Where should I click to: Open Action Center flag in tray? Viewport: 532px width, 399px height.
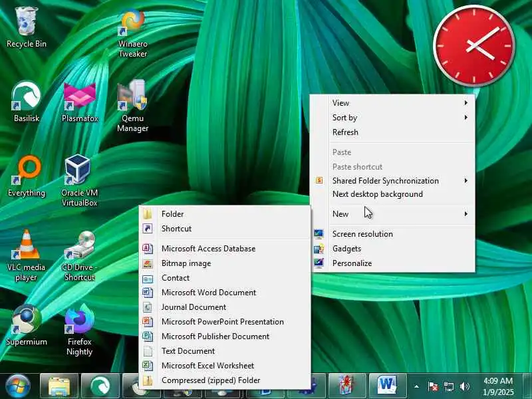click(433, 386)
